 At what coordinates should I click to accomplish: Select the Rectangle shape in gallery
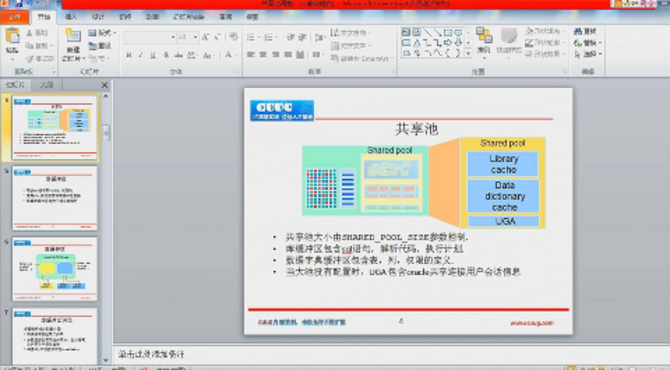click(447, 32)
